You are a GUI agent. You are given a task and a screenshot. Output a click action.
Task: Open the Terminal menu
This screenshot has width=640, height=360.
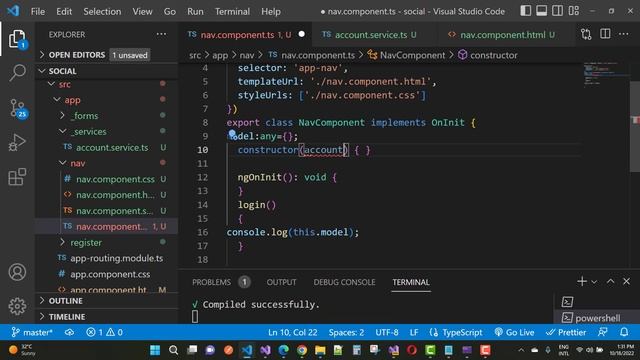232,11
